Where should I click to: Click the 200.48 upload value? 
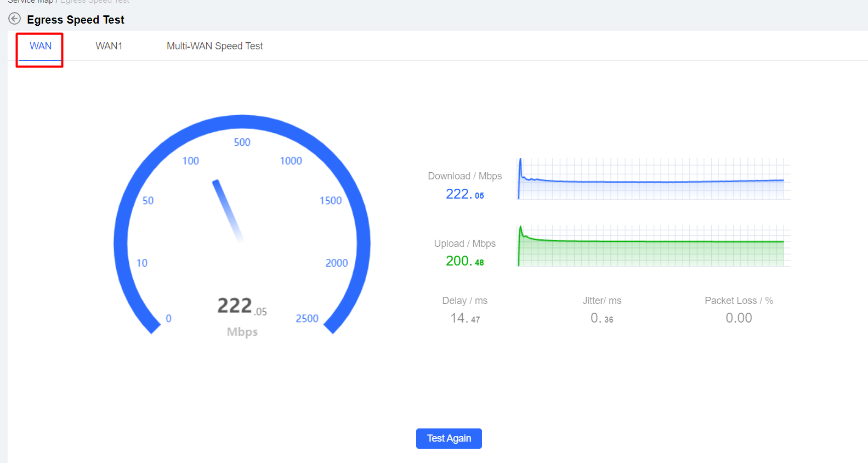464,261
